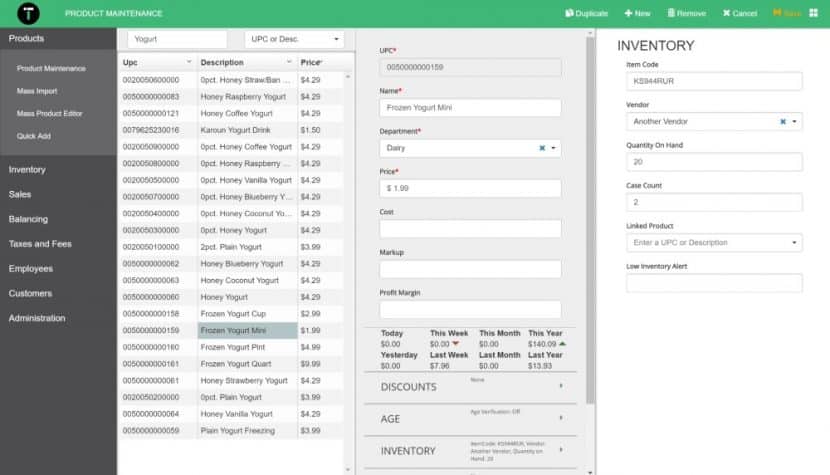This screenshot has width=830, height=475.
Task: Open the grid view icon in header
Action: click(813, 13)
